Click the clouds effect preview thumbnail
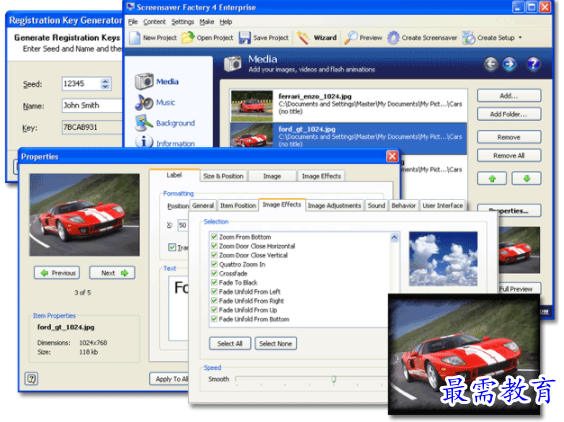Viewport: 564px width, 422px height. point(443,259)
